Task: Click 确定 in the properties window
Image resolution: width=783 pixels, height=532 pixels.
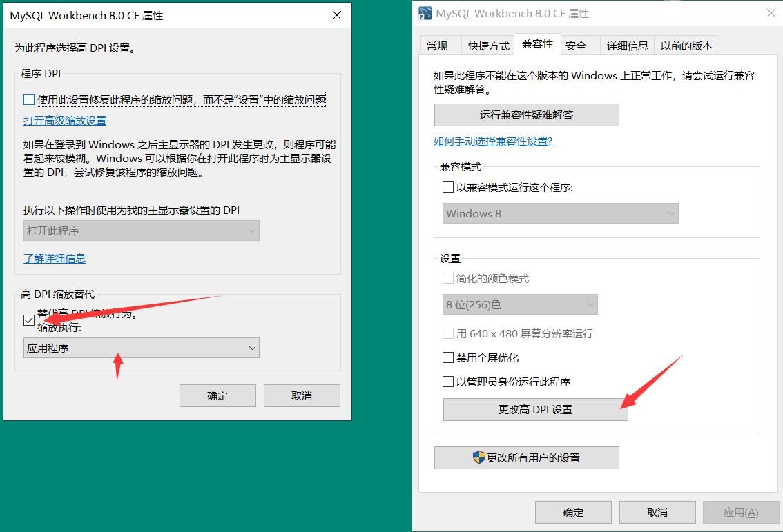Action: (x=573, y=512)
